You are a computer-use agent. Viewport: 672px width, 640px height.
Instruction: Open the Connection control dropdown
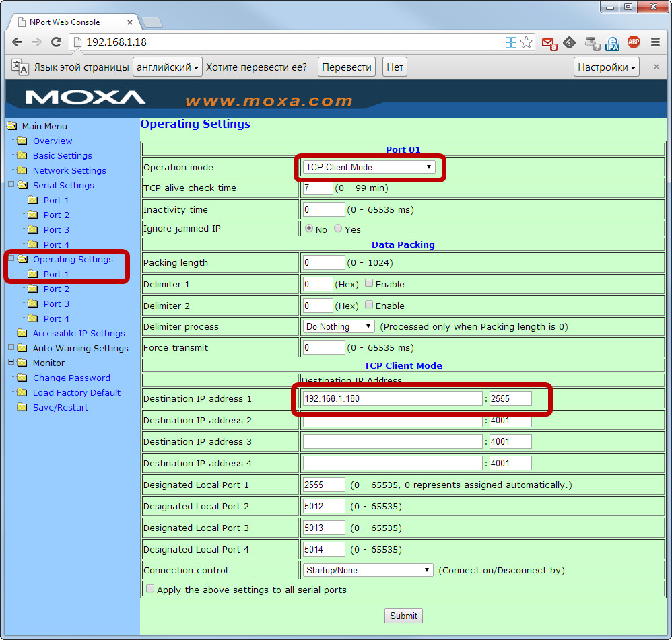click(367, 570)
